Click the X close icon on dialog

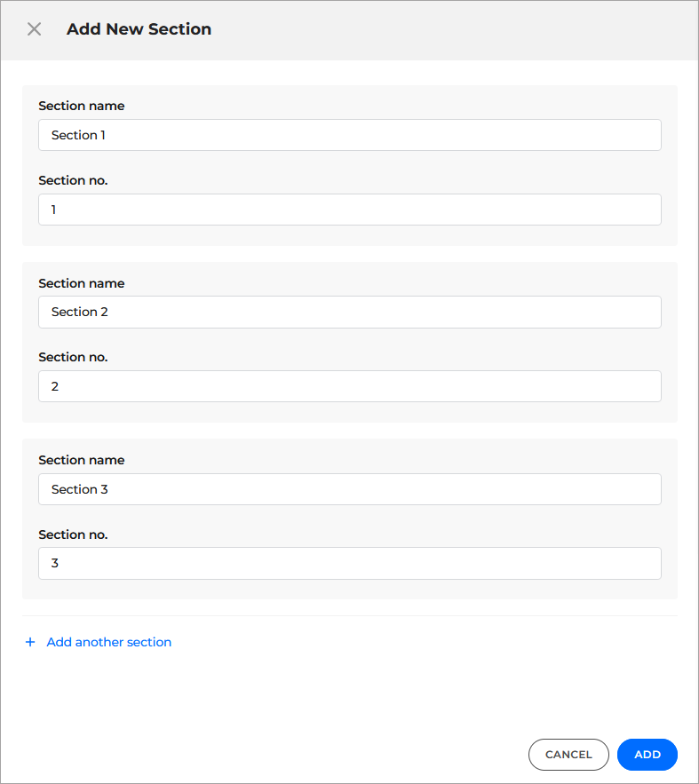pos(34,28)
